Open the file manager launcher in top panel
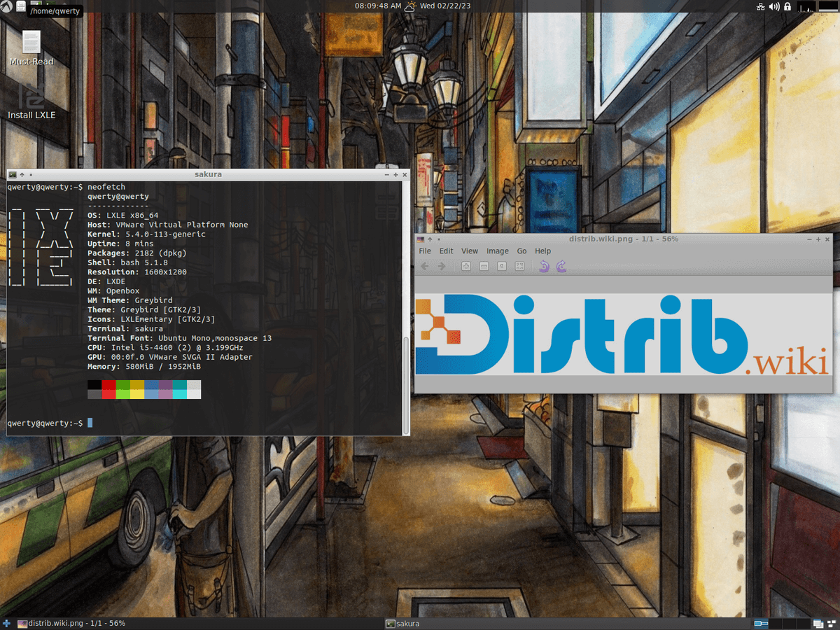840x630 pixels. (x=21, y=6)
